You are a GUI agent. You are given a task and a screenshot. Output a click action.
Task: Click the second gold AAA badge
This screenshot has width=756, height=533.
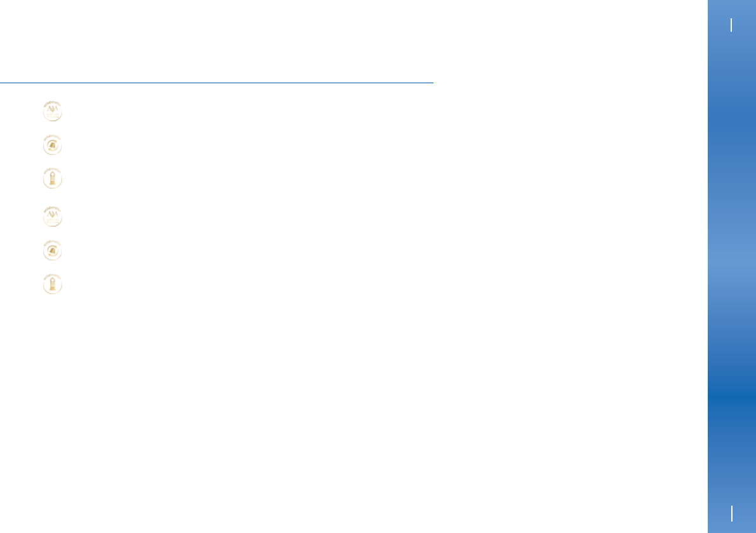[53, 217]
